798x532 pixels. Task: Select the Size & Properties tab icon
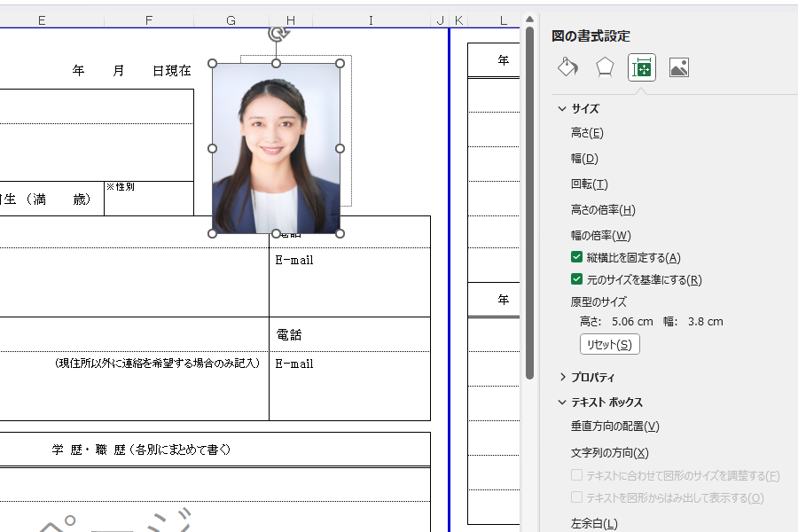pyautogui.click(x=642, y=67)
